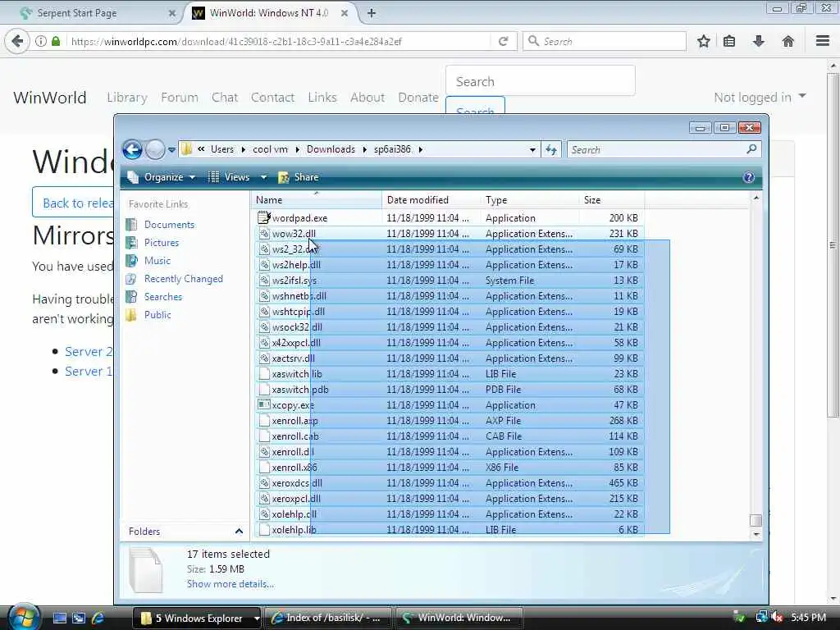Open Searches in Favorite Links
This screenshot has width=840, height=630.
pyautogui.click(x=163, y=297)
